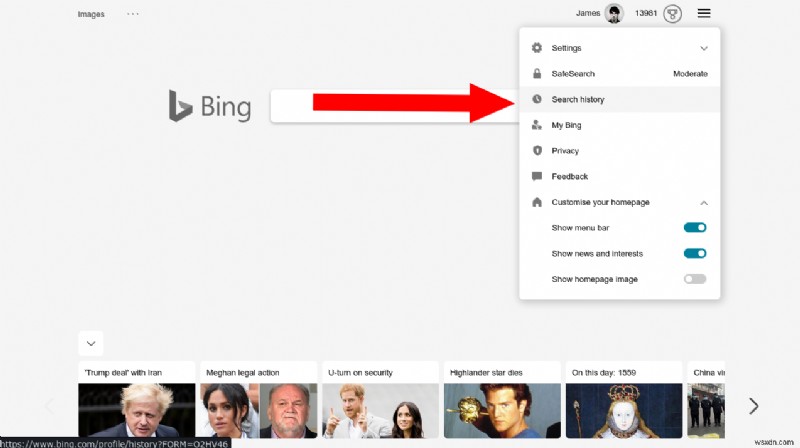Open My Bing menu item

click(x=619, y=125)
